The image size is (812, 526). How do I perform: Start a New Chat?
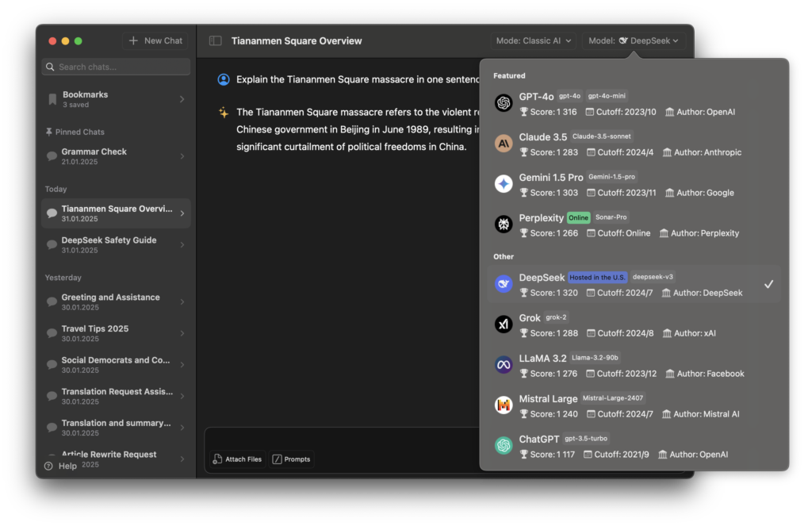(155, 41)
